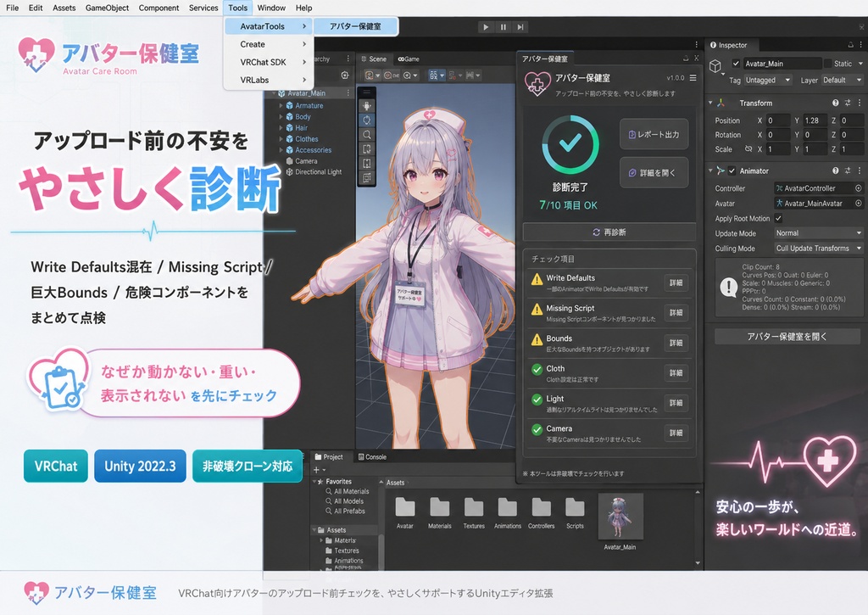
Task: Open the Layer Default dropdown
Action: 842,80
